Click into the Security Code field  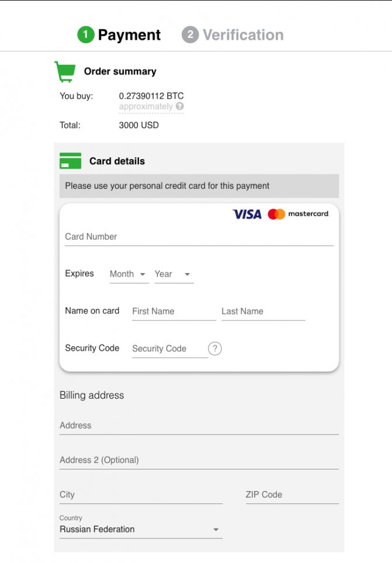(169, 348)
